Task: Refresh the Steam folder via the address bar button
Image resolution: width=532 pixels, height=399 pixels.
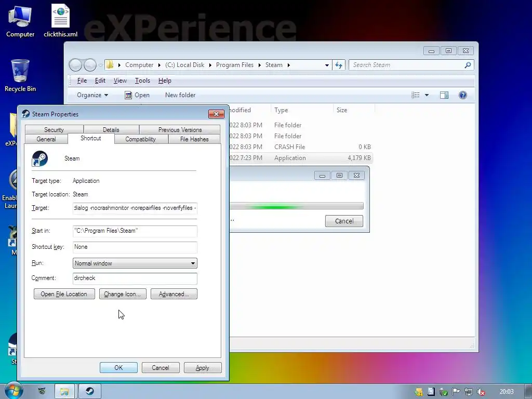Action: point(339,65)
